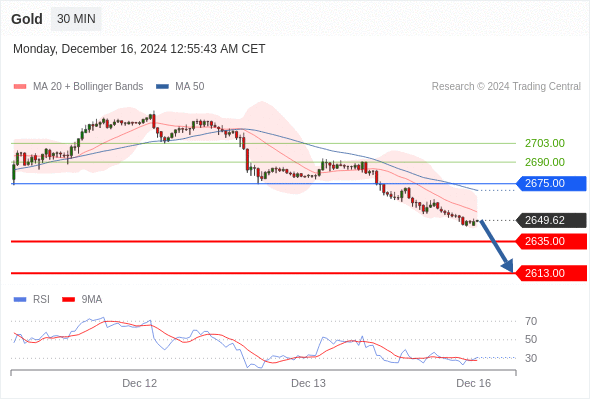Click the 30 MIN timeframe badge
Image resolution: width=590 pixels, height=400 pixels.
point(76,19)
